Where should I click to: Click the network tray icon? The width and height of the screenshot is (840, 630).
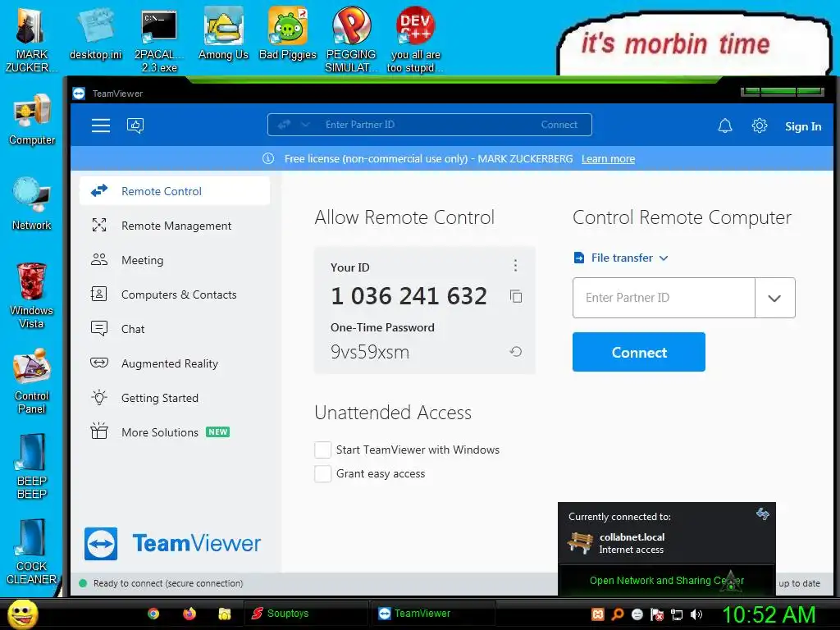click(x=677, y=614)
